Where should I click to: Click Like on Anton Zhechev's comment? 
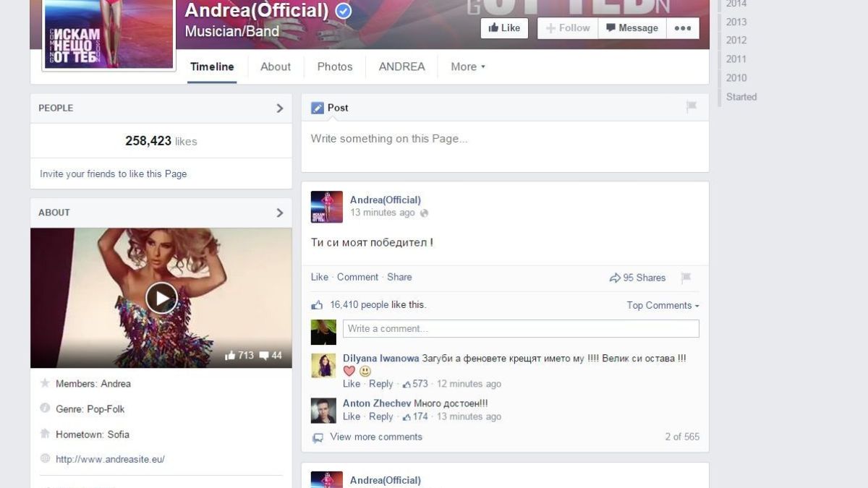352,416
